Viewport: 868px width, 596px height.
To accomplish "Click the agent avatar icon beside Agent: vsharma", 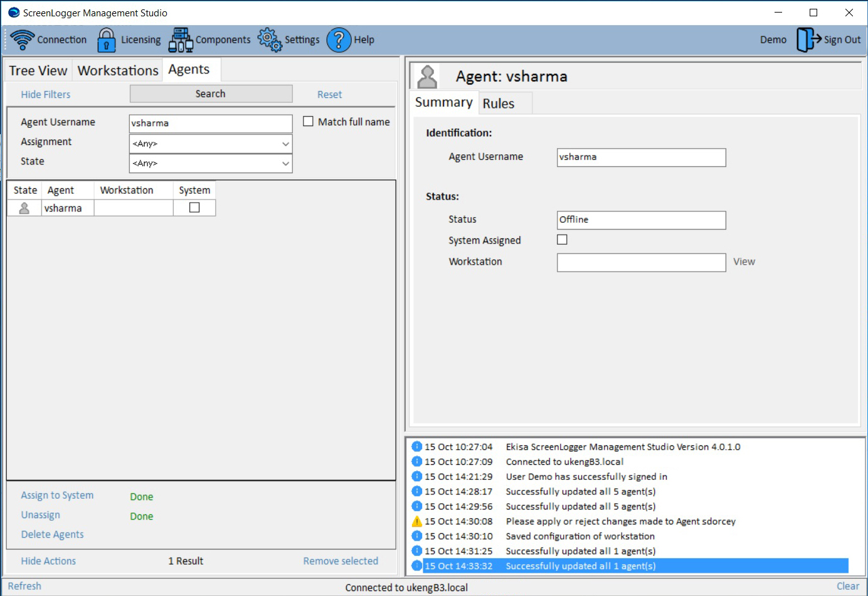I will (x=427, y=77).
